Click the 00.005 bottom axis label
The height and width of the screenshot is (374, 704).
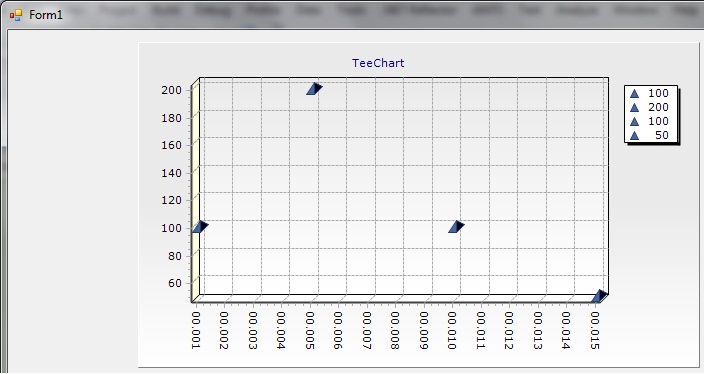(310, 330)
